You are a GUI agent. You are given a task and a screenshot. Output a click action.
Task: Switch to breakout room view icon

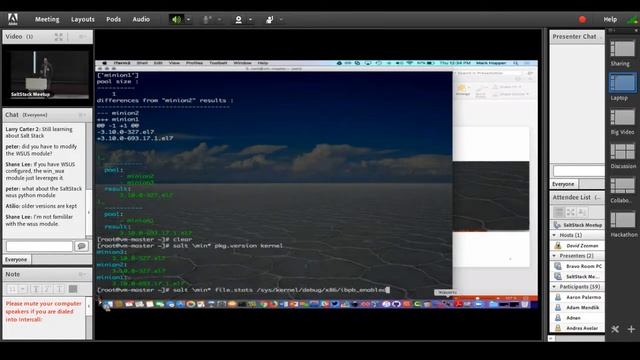click(571, 212)
